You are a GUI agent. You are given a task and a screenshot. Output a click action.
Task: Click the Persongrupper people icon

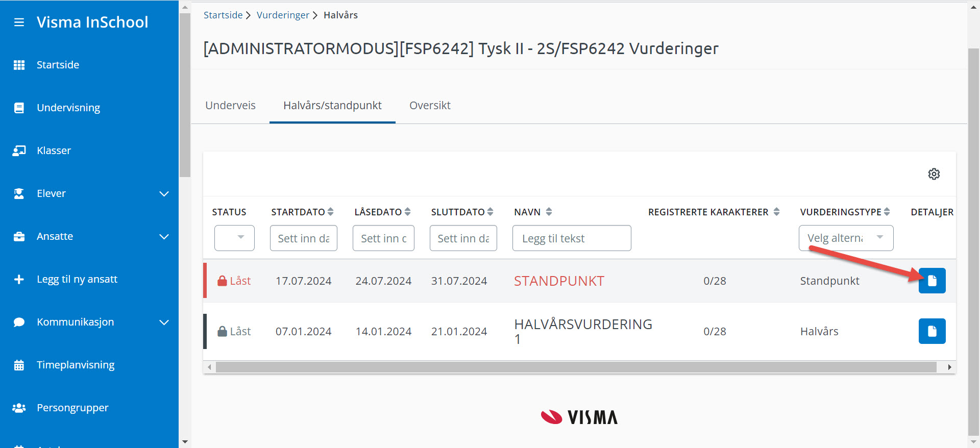19,408
